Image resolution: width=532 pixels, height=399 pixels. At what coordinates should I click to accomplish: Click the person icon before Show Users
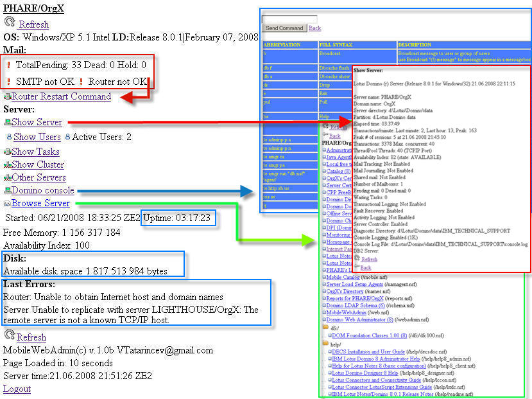[x=9, y=137]
